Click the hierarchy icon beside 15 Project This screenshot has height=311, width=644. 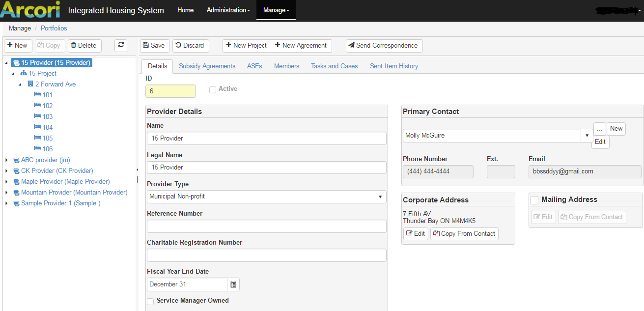point(24,73)
